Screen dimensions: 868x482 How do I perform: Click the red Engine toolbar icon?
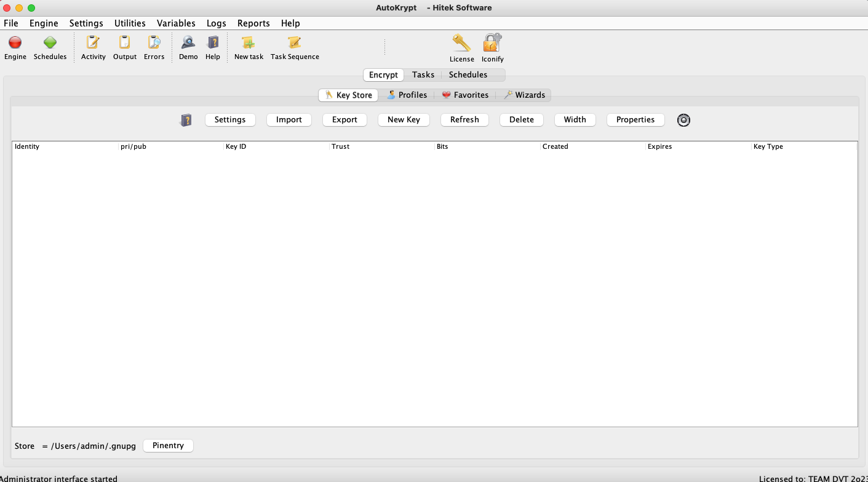pos(15,43)
